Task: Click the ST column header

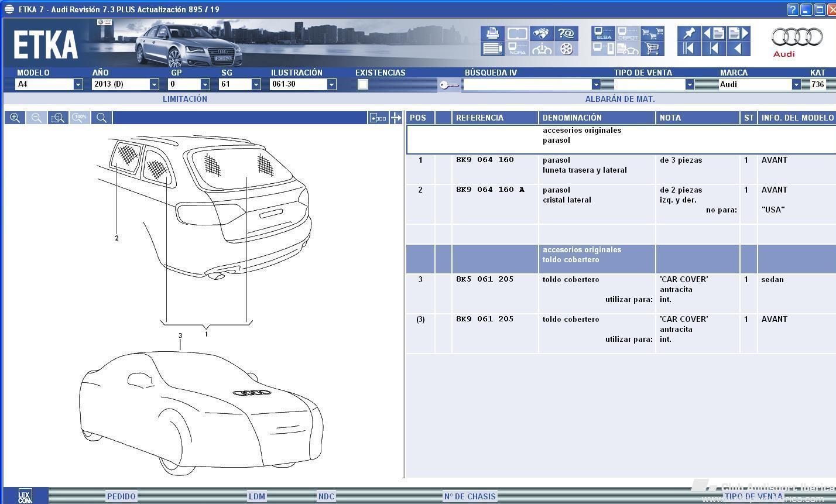Action: click(x=749, y=118)
